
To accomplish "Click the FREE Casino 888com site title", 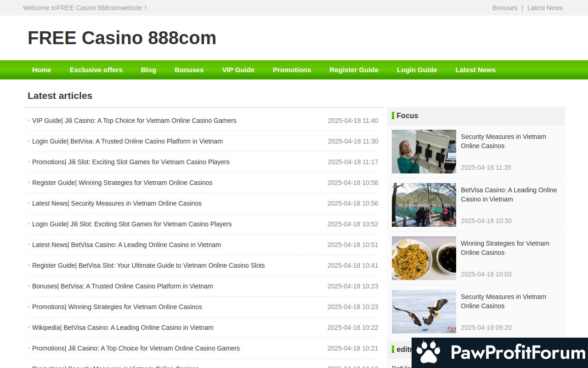I will 122,38.
